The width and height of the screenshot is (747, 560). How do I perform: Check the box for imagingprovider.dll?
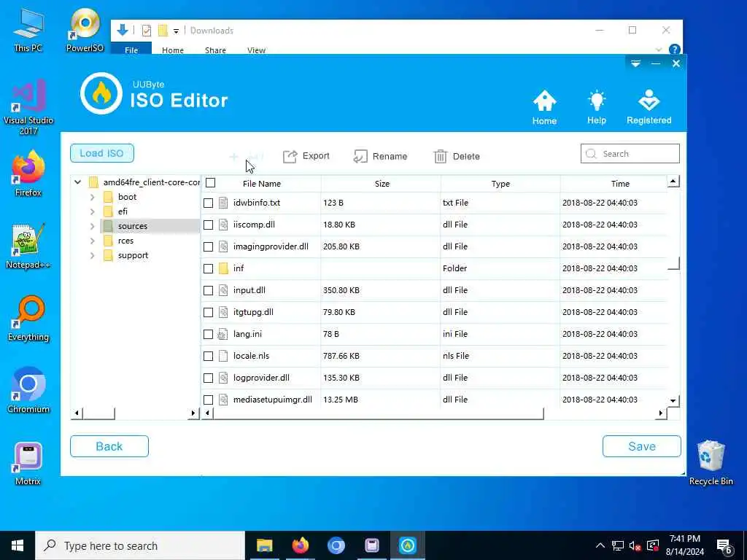208,246
